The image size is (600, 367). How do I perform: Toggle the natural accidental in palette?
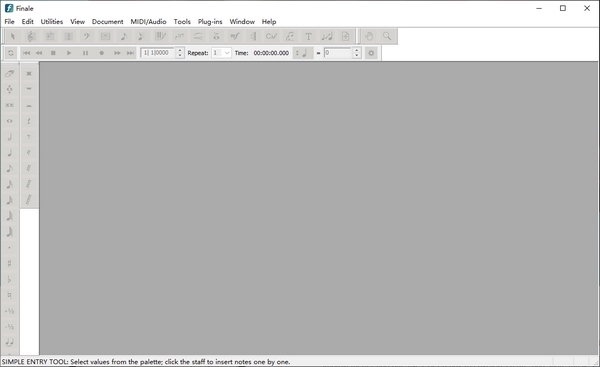pos(10,295)
